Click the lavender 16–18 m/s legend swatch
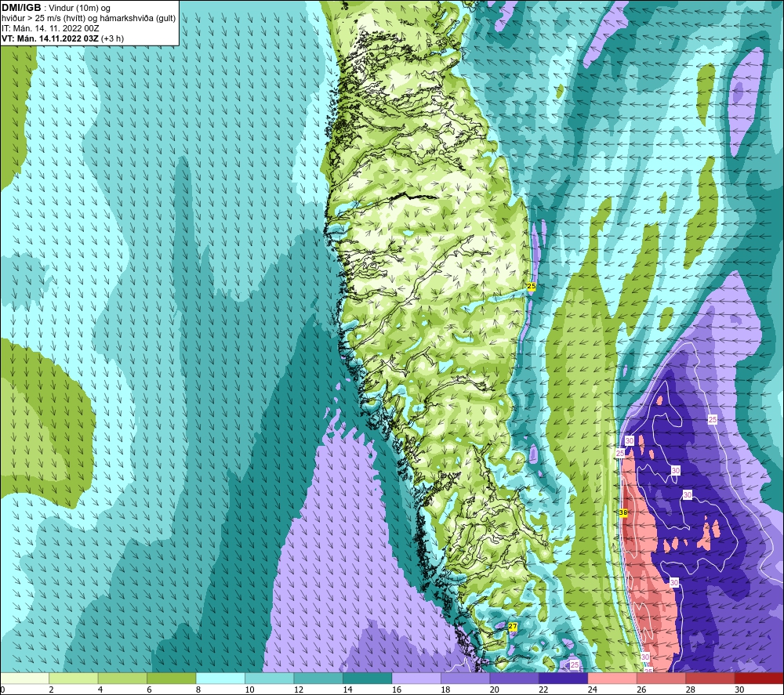784x695 pixels. [416, 678]
